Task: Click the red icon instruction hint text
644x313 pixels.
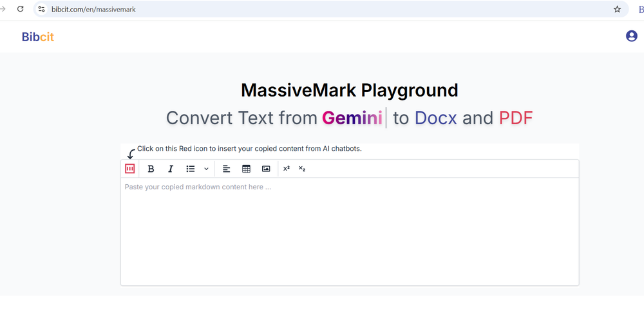Action: click(x=249, y=149)
